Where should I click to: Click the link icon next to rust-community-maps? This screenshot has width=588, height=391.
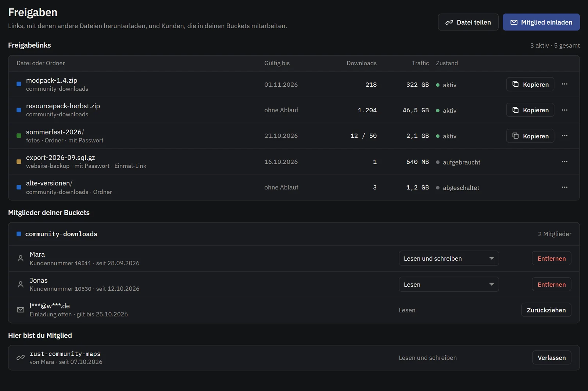tap(21, 358)
